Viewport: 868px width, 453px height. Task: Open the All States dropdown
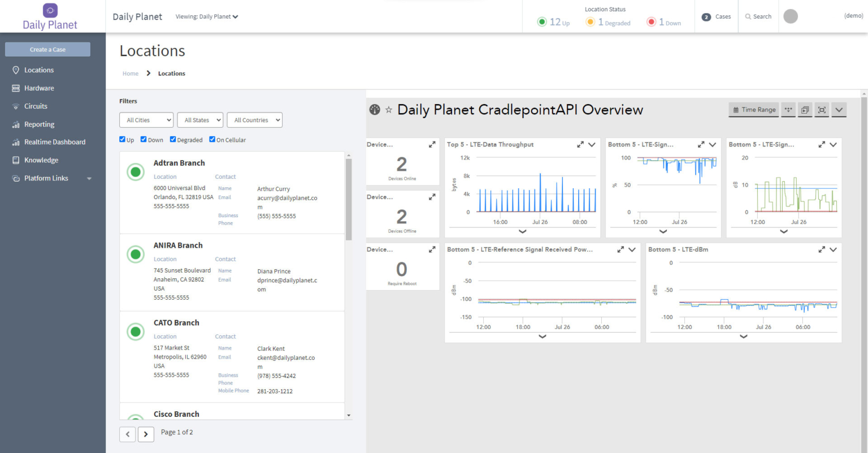200,120
